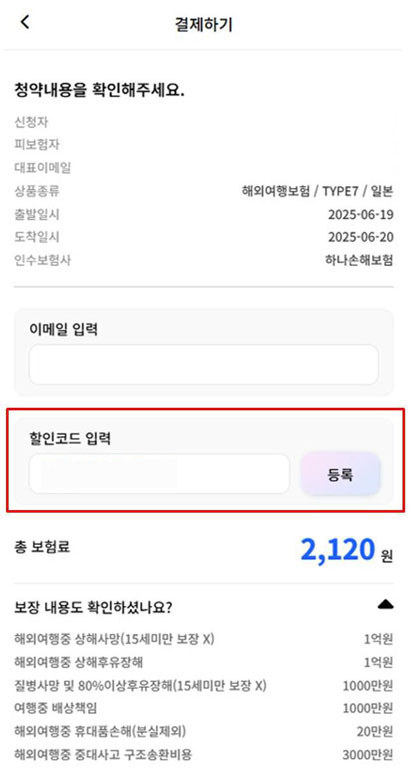Click the 여행중 배상책임 coverage row
420x779 pixels.
pyautogui.click(x=204, y=708)
